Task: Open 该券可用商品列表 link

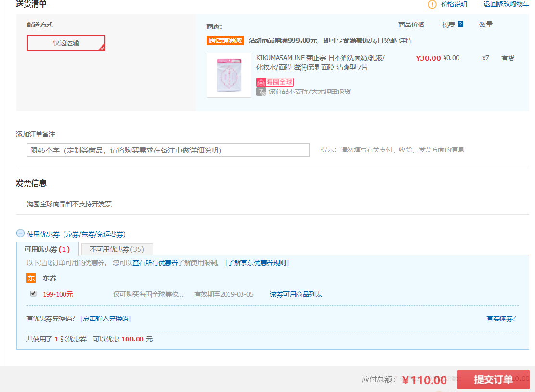Action: [x=296, y=294]
